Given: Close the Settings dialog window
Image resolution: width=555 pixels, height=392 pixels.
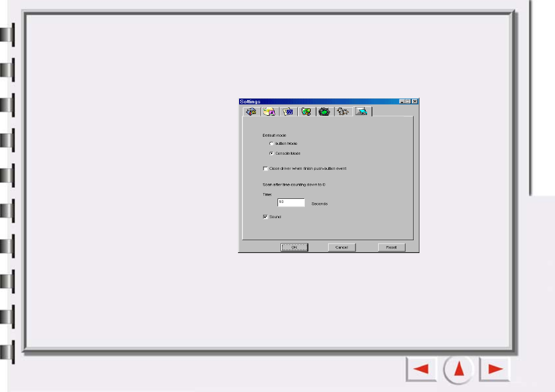Looking at the screenshot, I should pos(415,102).
